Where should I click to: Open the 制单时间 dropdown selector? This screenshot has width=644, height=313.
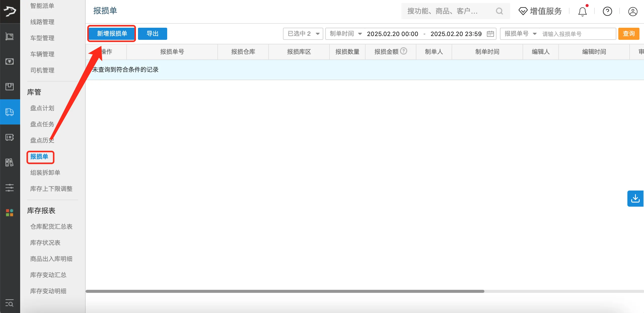[345, 34]
